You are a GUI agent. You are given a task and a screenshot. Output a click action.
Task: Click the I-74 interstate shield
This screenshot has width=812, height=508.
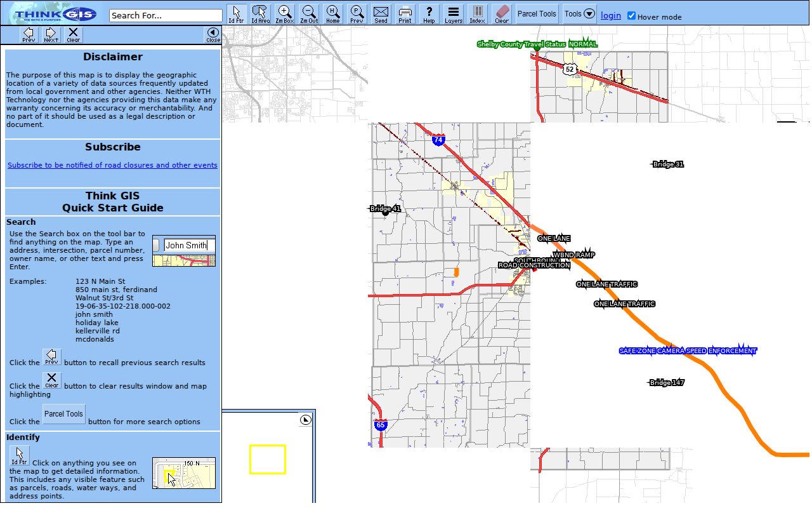click(438, 140)
